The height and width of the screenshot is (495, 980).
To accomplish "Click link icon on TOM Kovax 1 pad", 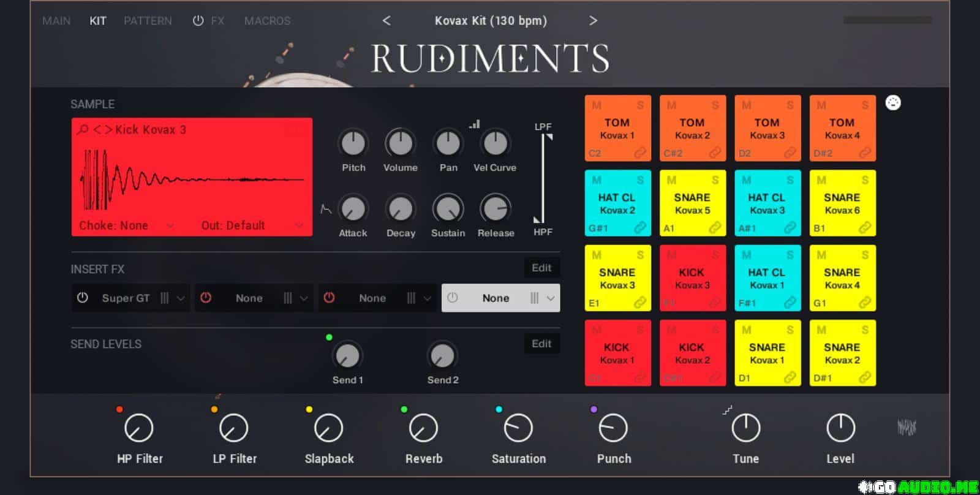I will (639, 153).
